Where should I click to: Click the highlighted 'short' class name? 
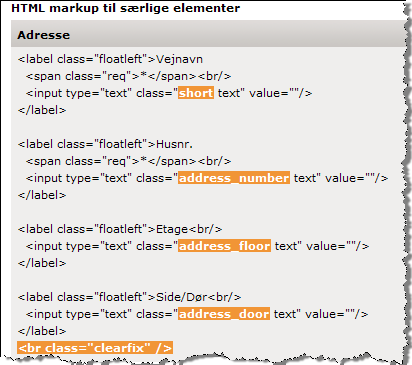pos(196,93)
